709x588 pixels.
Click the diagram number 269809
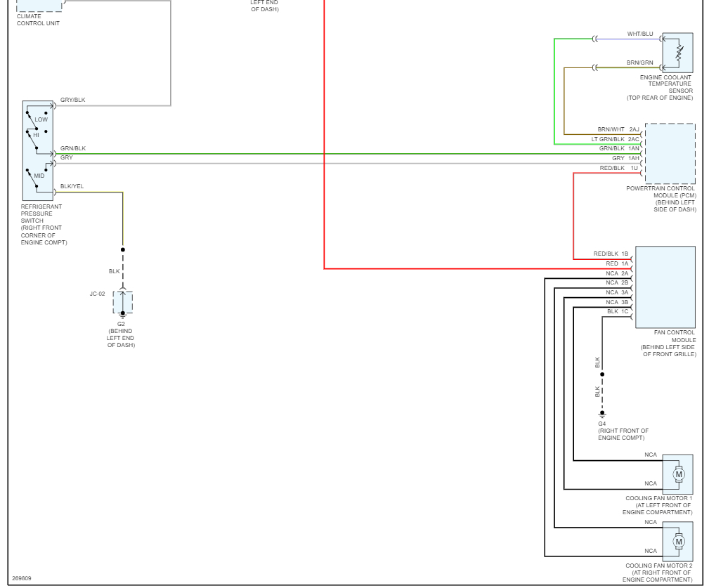click(x=22, y=578)
